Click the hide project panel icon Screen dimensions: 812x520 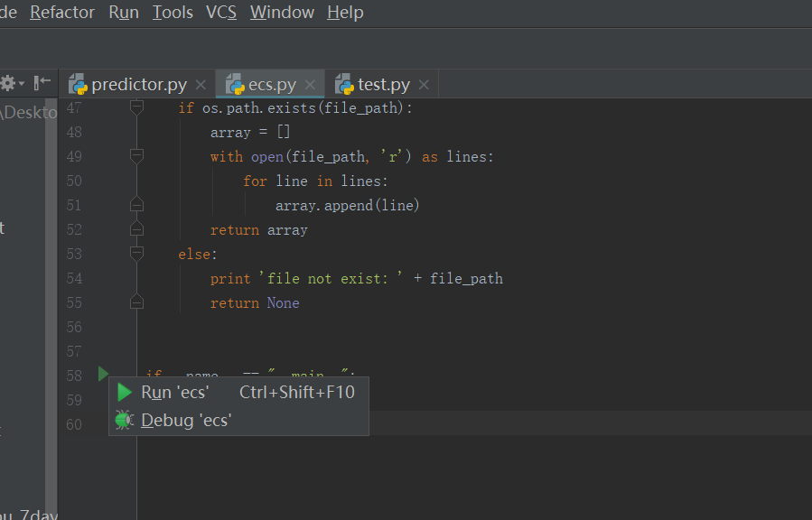click(42, 82)
